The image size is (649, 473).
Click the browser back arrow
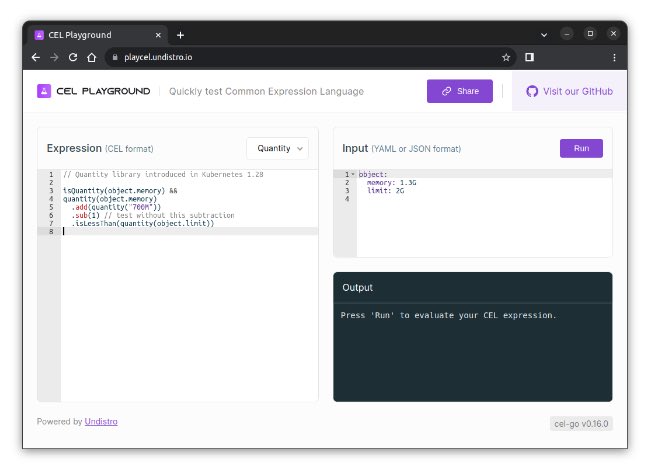36,57
